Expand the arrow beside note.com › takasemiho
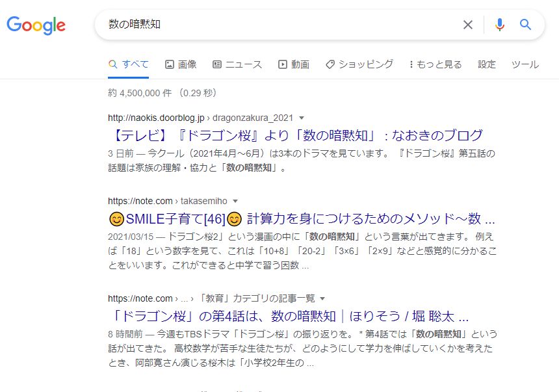This screenshot has height=392, width=559. click(x=235, y=201)
